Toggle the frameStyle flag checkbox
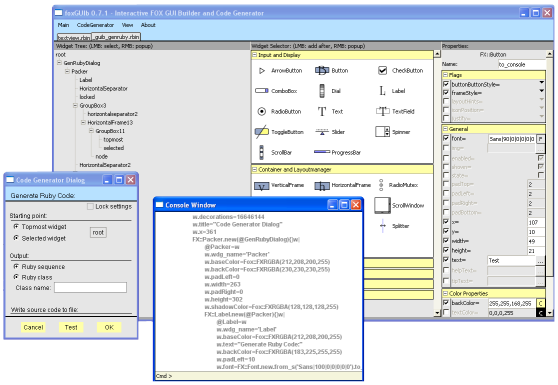This screenshot has height=385, width=558. [x=446, y=93]
